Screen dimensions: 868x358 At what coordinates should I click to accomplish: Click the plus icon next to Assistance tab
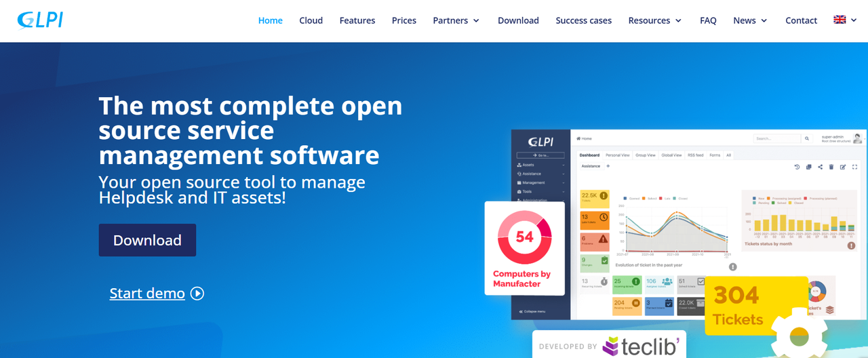coord(608,166)
